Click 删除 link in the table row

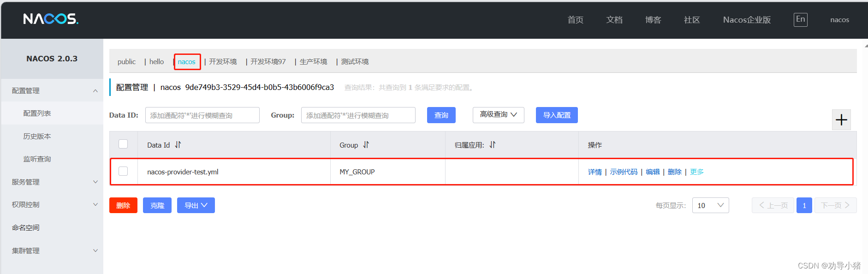click(x=675, y=172)
